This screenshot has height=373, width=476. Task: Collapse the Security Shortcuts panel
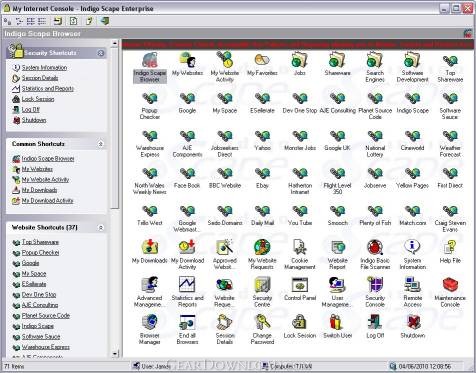pos(101,53)
